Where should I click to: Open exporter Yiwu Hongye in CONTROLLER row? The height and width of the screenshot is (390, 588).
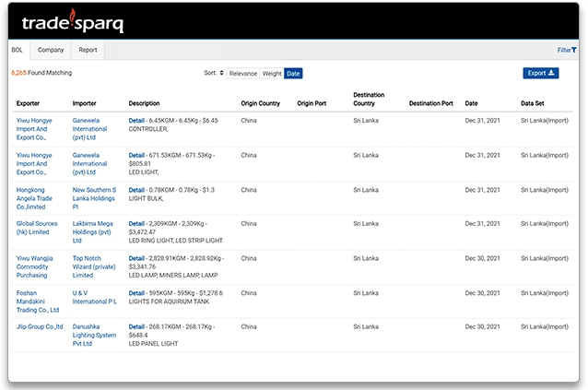(34, 129)
